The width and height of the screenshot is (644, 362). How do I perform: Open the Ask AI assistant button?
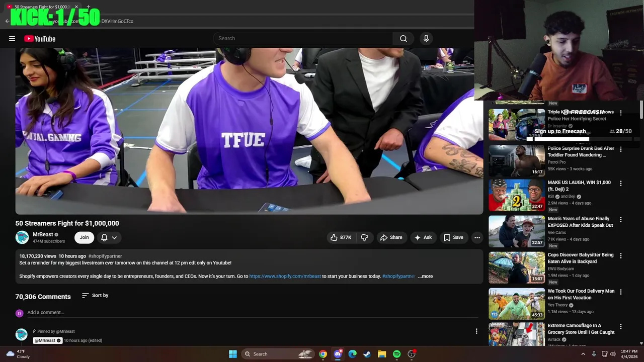click(423, 237)
